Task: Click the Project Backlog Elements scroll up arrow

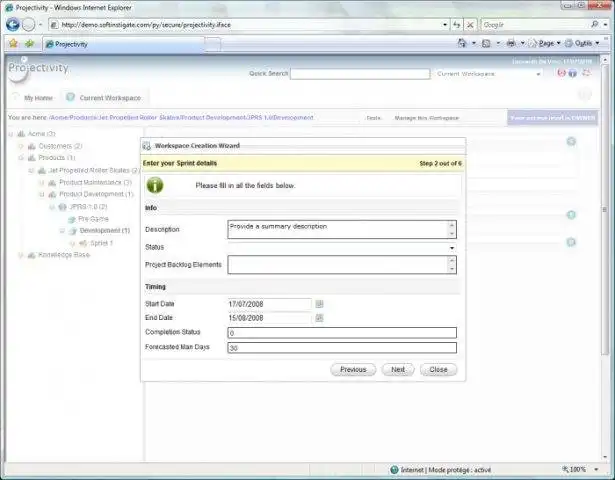Action: tap(452, 260)
